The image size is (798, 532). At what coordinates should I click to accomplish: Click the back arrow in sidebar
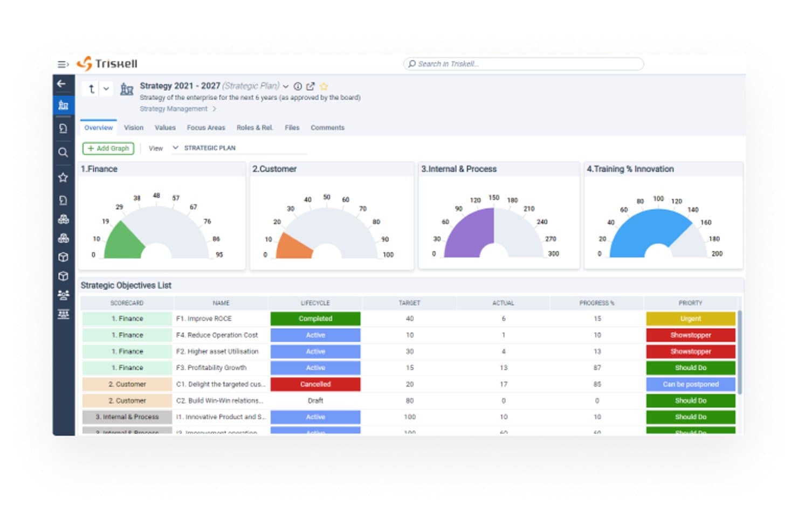tap(61, 84)
